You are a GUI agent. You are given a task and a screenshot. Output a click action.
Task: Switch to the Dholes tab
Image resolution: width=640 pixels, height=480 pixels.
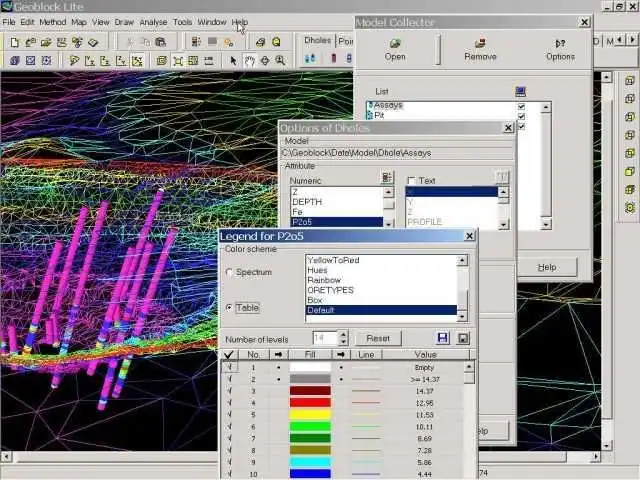pyautogui.click(x=316, y=41)
